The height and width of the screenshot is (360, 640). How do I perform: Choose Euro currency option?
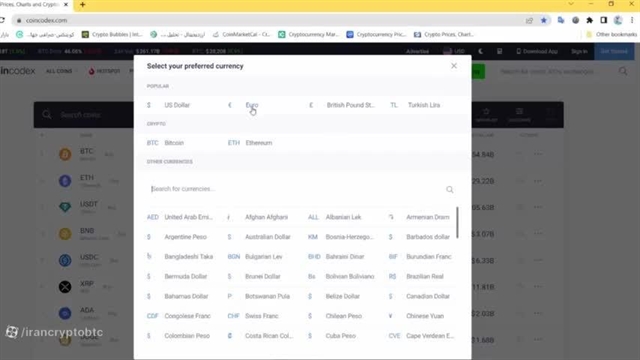[x=252, y=105]
